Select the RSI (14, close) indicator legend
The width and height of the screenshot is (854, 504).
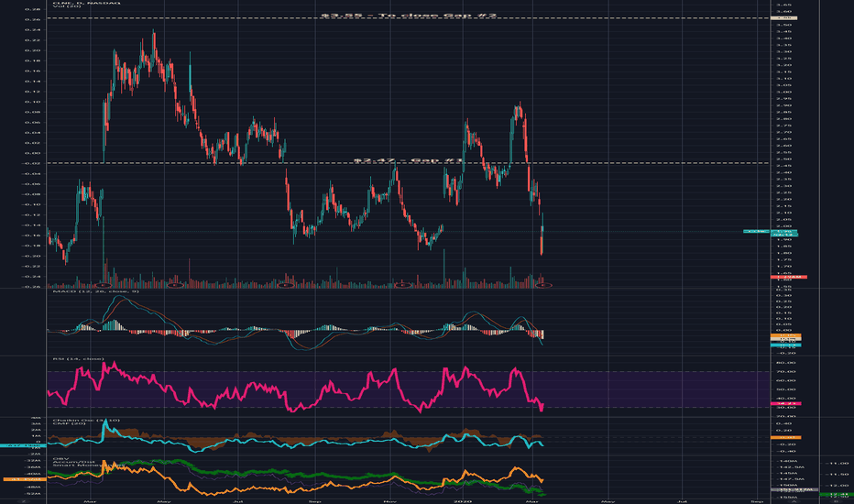click(x=77, y=359)
